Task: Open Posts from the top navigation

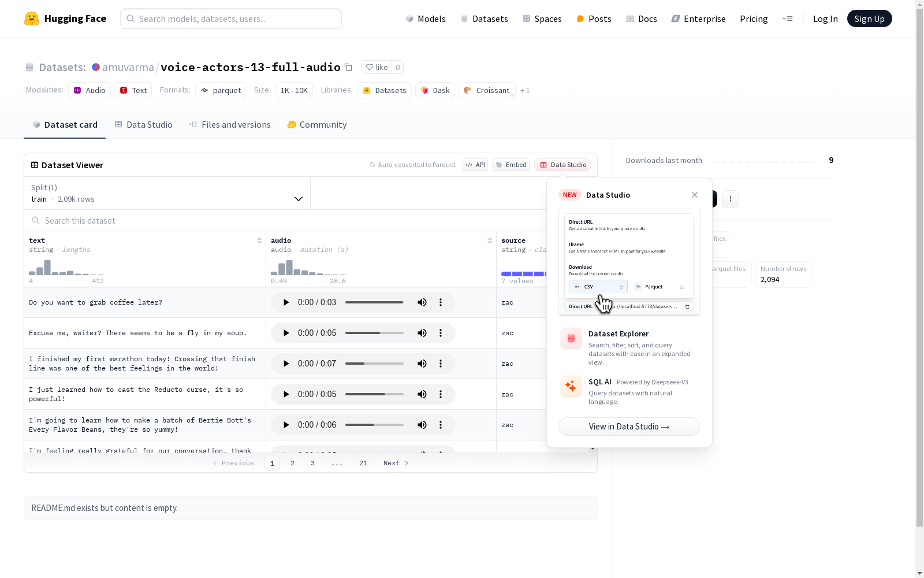Action: tap(594, 18)
